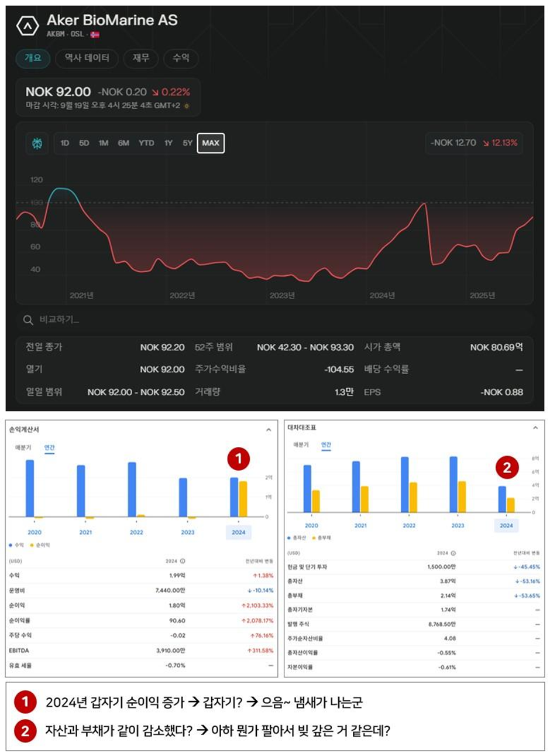Screen dimensions: 550x756
Task: Switch to the 역사 데이터 tab
Action: click(x=87, y=58)
